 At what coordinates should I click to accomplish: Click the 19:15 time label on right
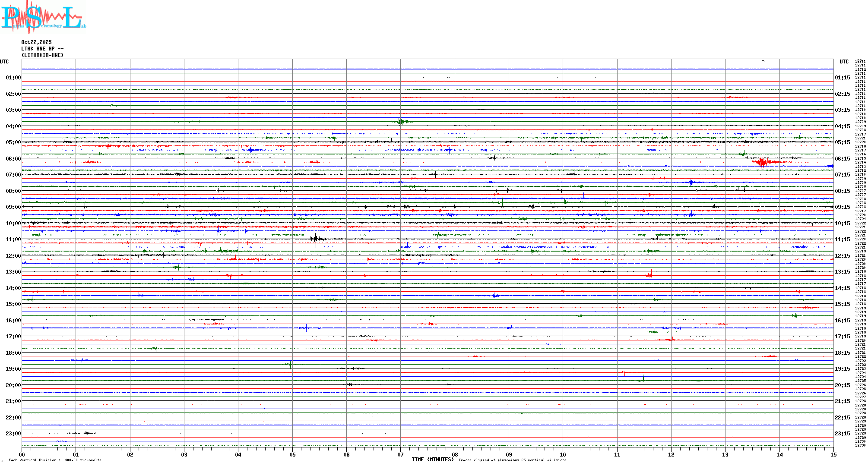click(842, 369)
